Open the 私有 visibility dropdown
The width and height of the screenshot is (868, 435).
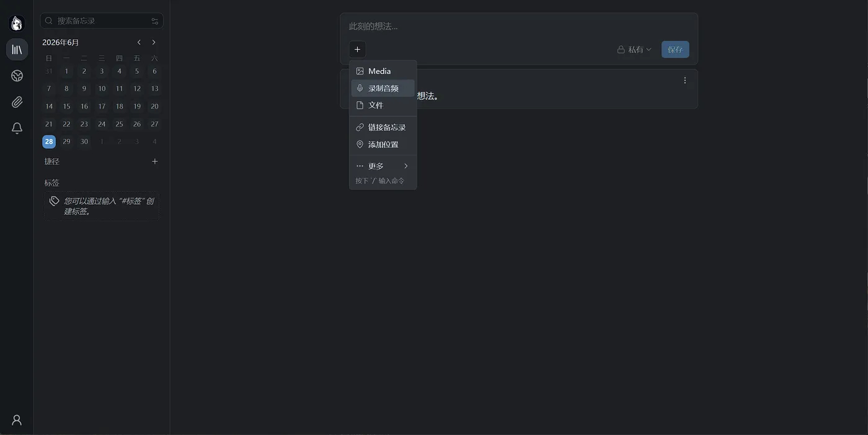click(634, 50)
